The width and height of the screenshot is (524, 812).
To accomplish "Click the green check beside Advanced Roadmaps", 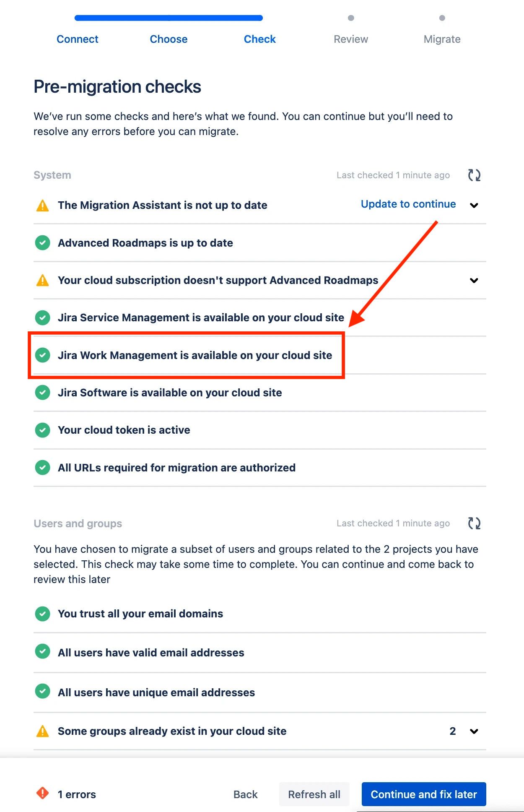I will (x=42, y=243).
